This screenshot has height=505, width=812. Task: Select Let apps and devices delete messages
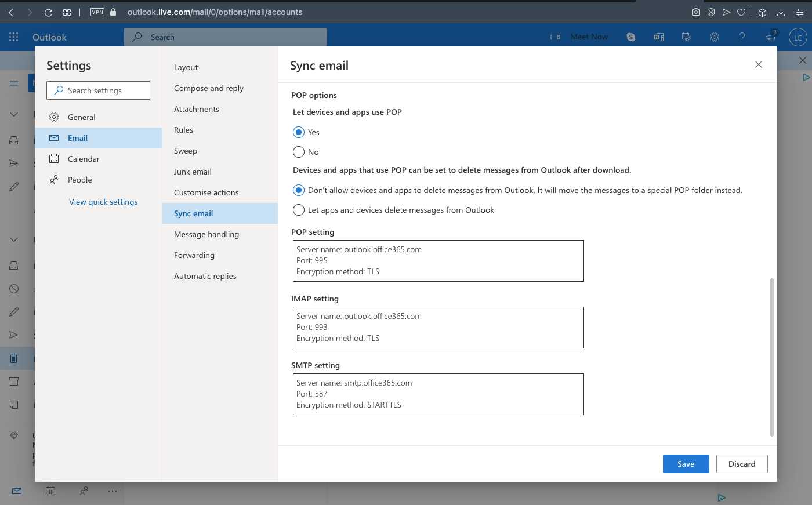299,210
